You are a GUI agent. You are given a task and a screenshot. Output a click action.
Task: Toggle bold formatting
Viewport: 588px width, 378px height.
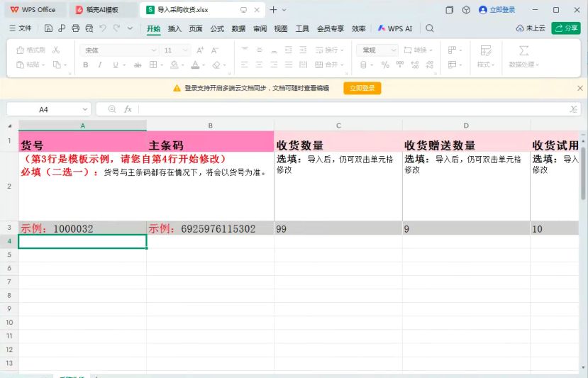point(86,65)
